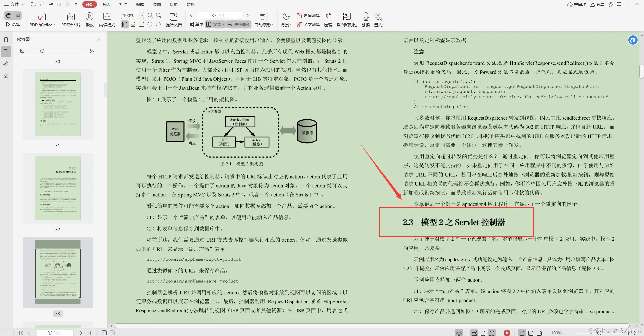Viewport: 644px width, 336px height.
Task: Rotate the document with 旋转文档
Action: pos(173,19)
